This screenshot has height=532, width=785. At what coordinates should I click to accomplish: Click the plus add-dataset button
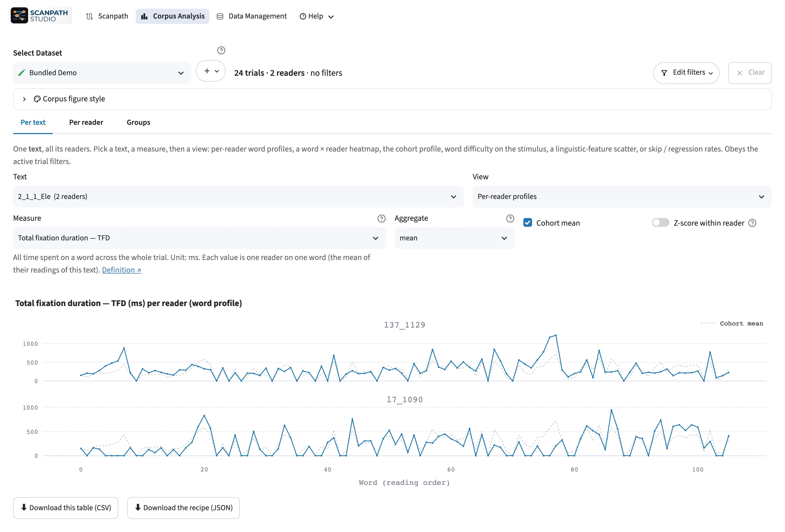[x=210, y=71]
